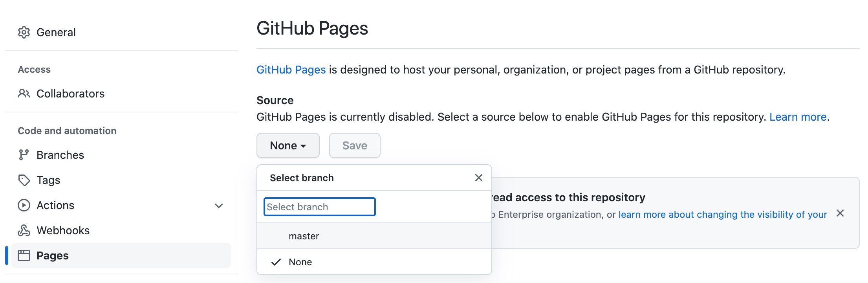Click the Select branch popup title
Screen dimensions: 868x283
(302, 178)
